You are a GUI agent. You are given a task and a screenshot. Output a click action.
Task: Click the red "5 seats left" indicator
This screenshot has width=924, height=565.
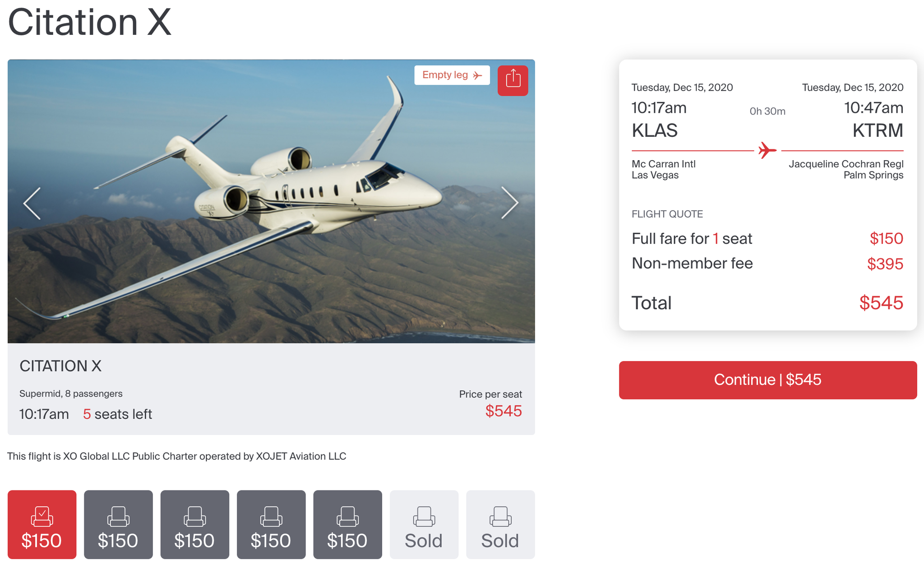(x=117, y=414)
